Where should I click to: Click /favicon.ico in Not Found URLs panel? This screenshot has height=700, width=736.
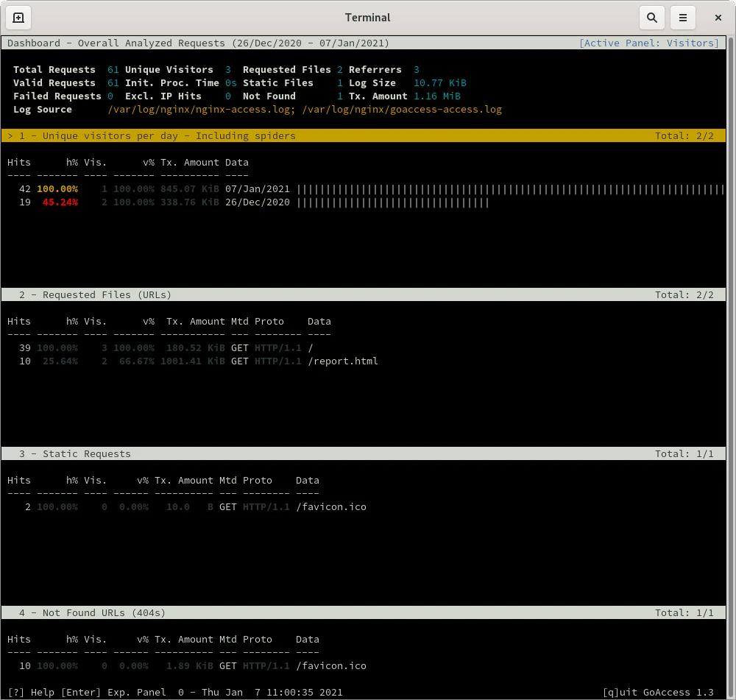pyautogui.click(x=331, y=666)
